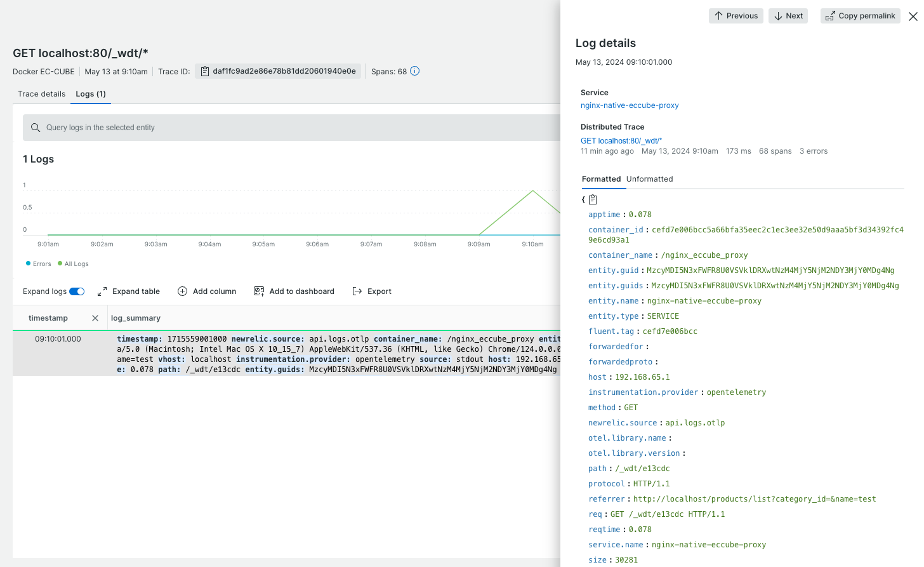Click the instrumentation.provider value opentelemetry

737,392
